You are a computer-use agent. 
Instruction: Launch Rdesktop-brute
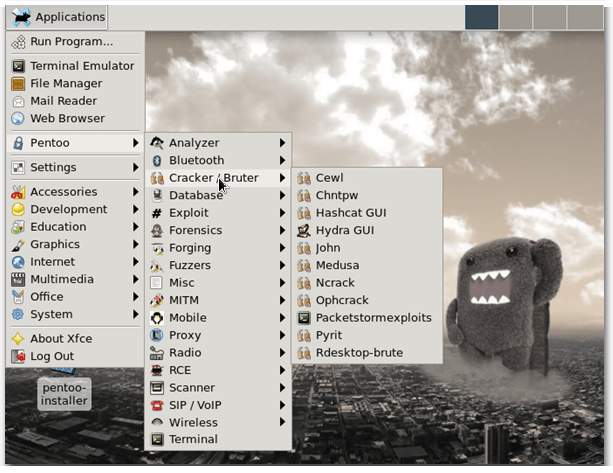[x=367, y=353]
